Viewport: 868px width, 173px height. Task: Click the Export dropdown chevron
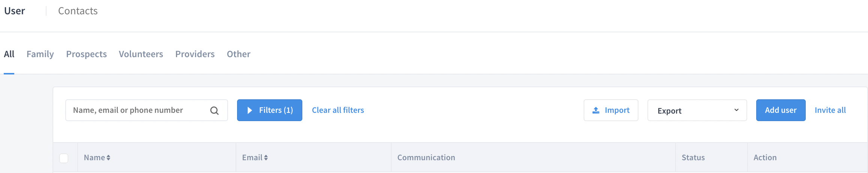click(736, 110)
